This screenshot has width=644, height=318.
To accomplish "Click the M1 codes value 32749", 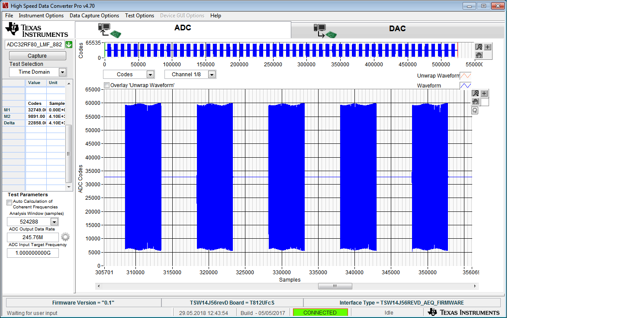I will click(x=36, y=110).
